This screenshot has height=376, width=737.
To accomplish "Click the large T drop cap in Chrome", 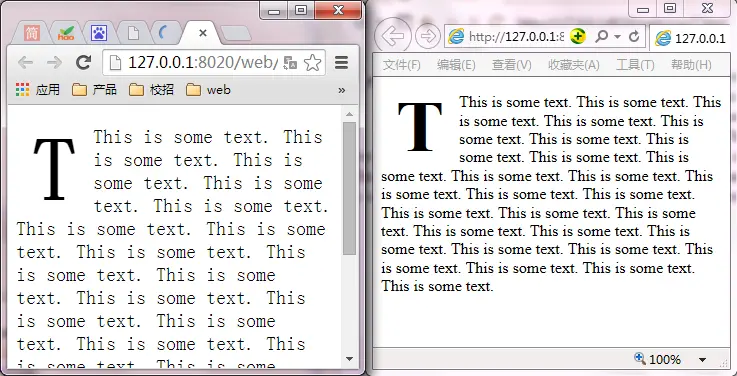I will pyautogui.click(x=54, y=169).
